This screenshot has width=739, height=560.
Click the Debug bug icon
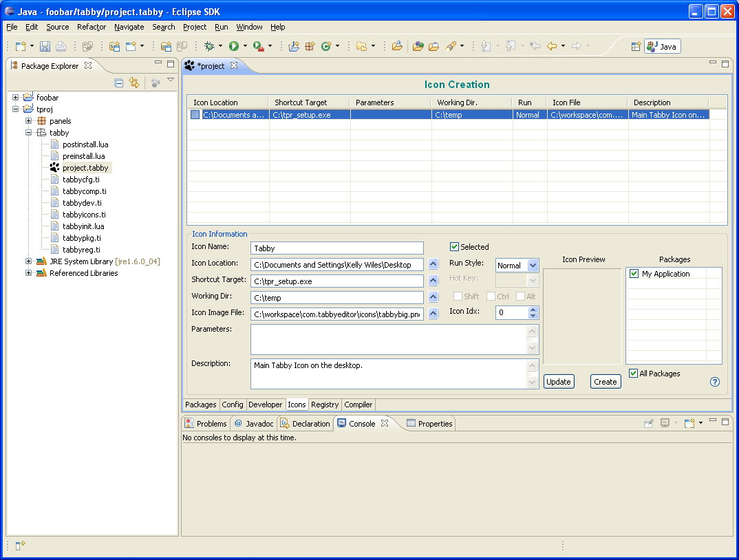209,46
